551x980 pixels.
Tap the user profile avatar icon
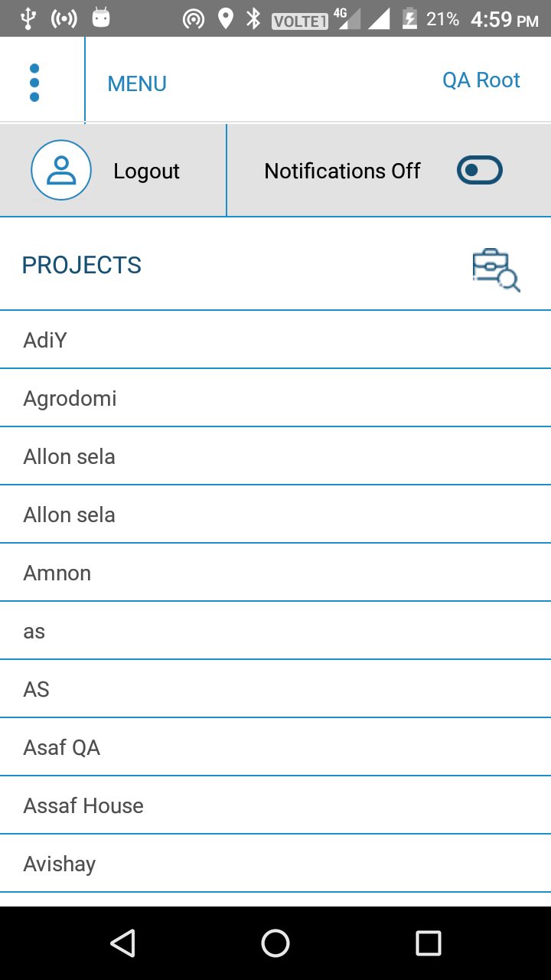tap(61, 171)
